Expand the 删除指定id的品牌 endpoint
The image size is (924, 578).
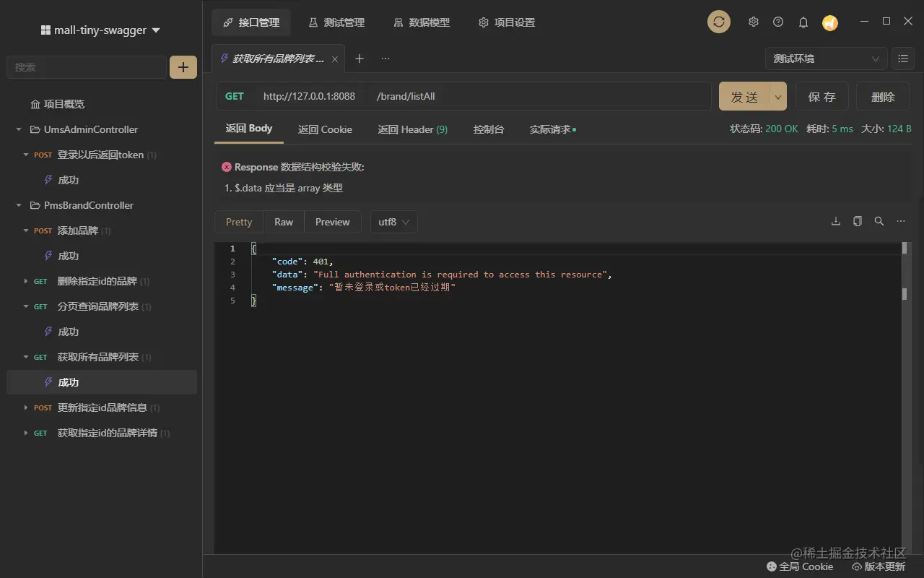coord(26,281)
